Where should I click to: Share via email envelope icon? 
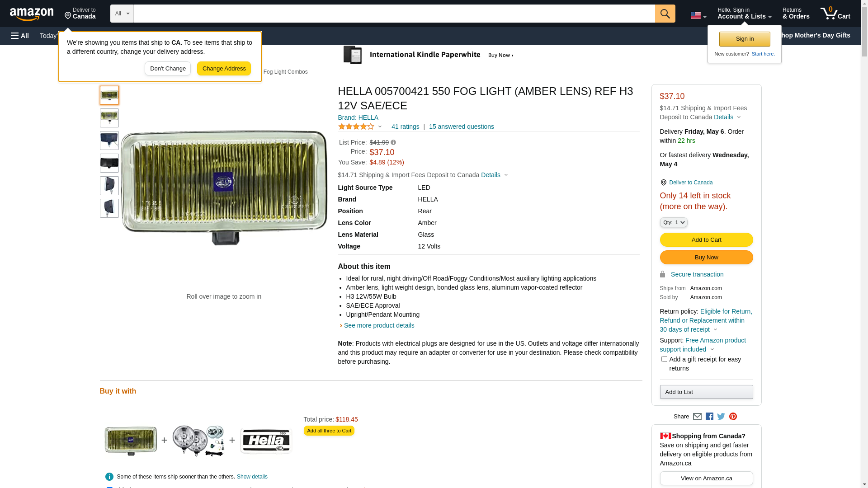click(x=697, y=417)
